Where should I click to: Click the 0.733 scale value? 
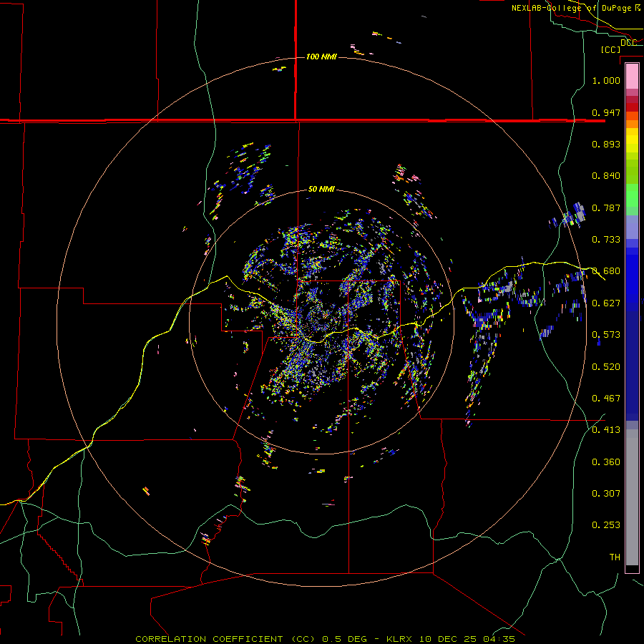[x=606, y=240]
